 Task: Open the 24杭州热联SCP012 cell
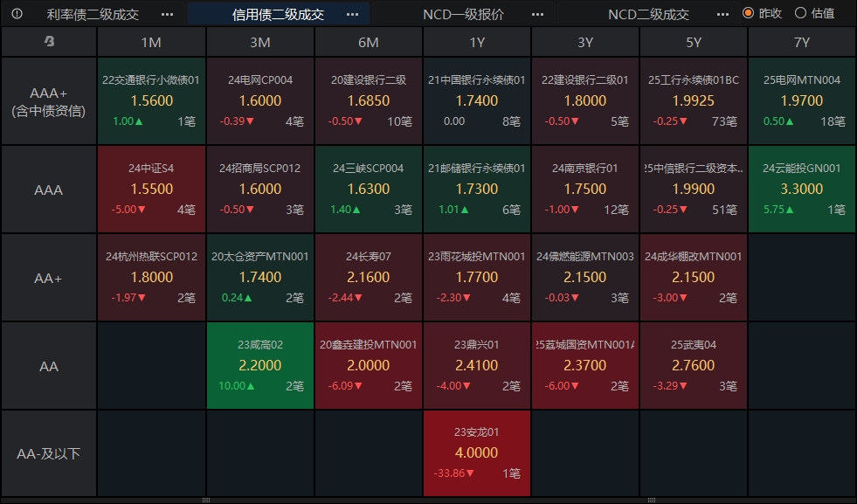pos(151,277)
